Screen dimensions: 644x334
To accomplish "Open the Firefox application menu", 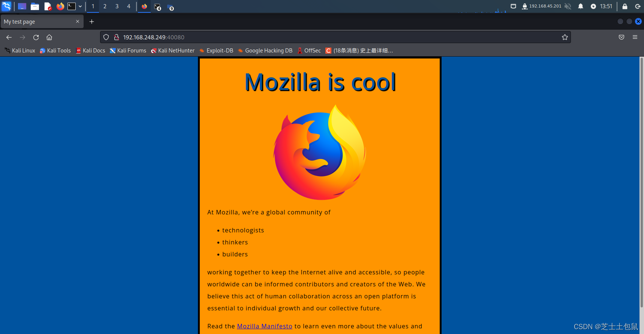I will click(635, 37).
